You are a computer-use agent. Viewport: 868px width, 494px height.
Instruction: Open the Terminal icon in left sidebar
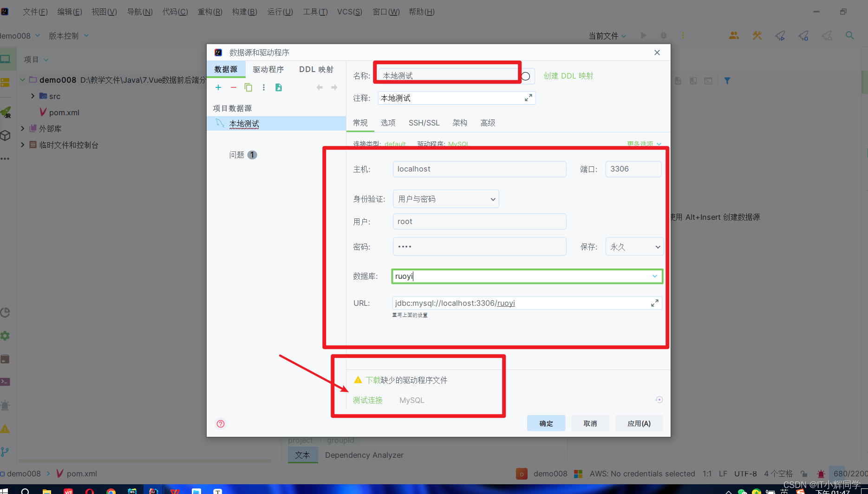point(5,382)
